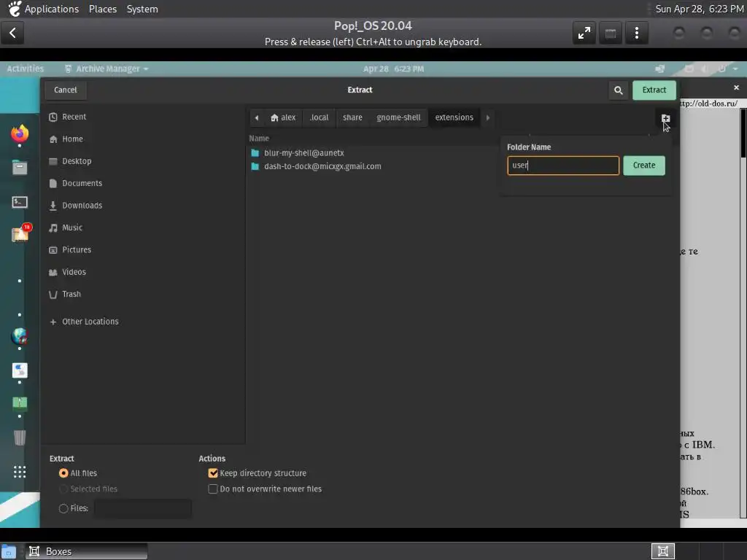Open the guest system status menu arrow
The image size is (747, 560).
coord(735,69)
